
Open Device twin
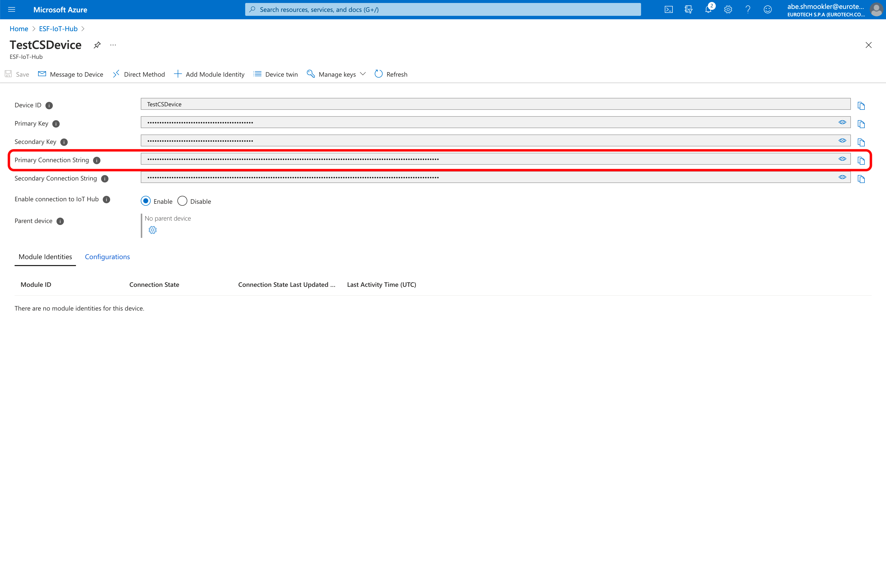click(x=276, y=74)
